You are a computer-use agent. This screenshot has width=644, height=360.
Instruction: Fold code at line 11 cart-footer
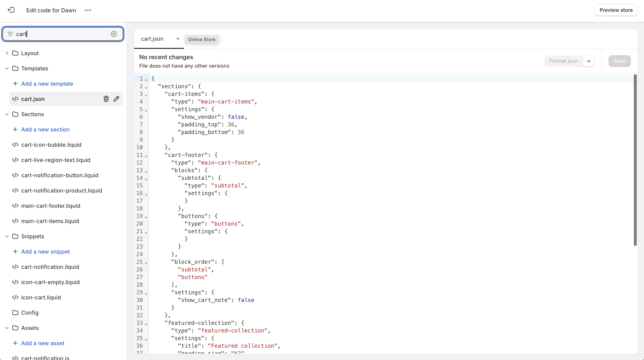pyautogui.click(x=146, y=156)
